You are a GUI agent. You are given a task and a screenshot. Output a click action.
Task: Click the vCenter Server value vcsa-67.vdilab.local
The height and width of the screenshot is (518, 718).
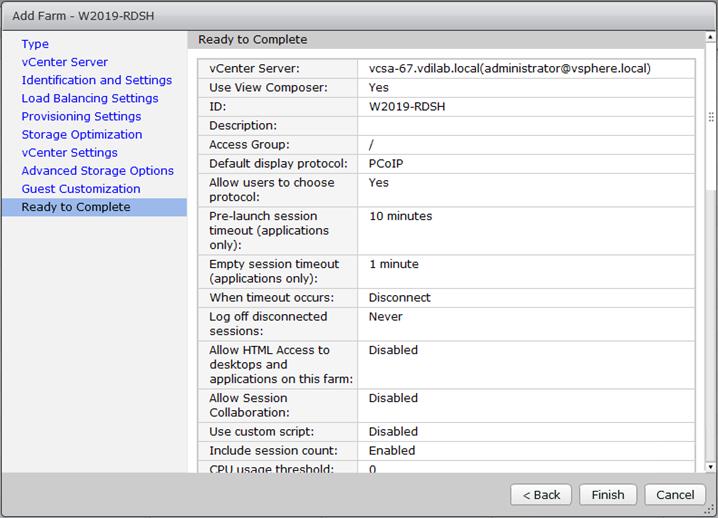click(x=510, y=69)
